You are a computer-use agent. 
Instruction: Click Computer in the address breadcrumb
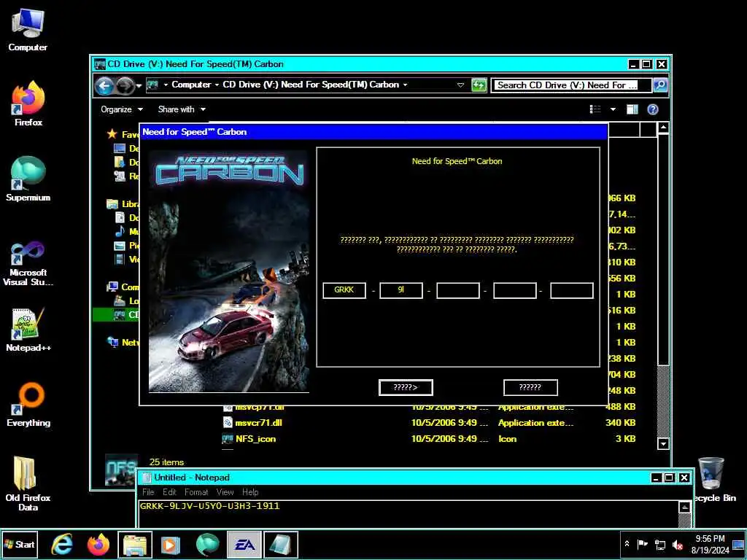[x=191, y=85]
